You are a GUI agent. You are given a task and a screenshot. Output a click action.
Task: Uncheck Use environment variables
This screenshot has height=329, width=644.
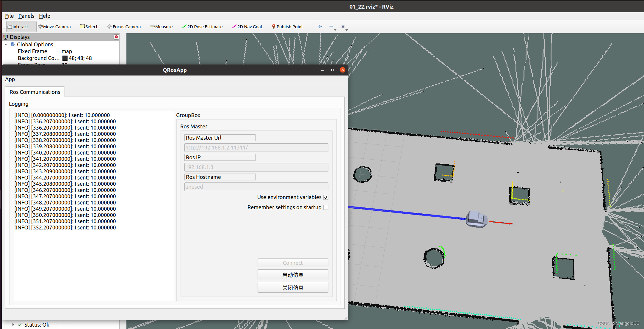point(326,197)
